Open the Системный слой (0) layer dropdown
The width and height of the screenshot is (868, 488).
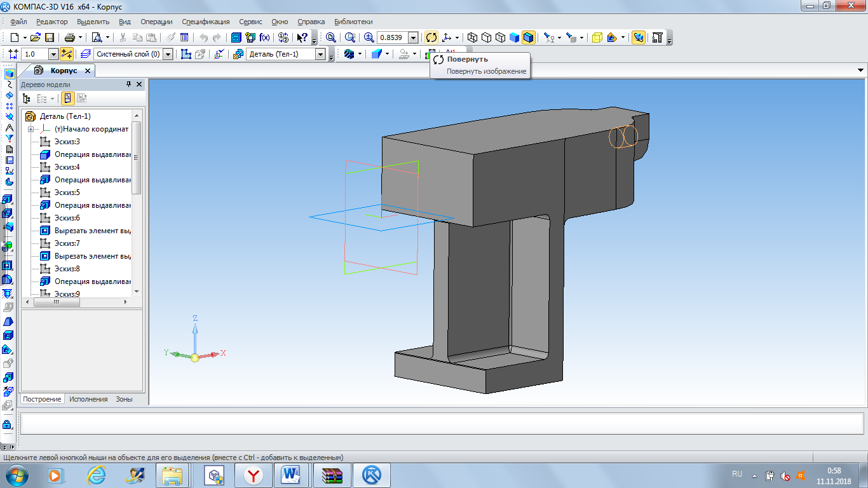[168, 54]
